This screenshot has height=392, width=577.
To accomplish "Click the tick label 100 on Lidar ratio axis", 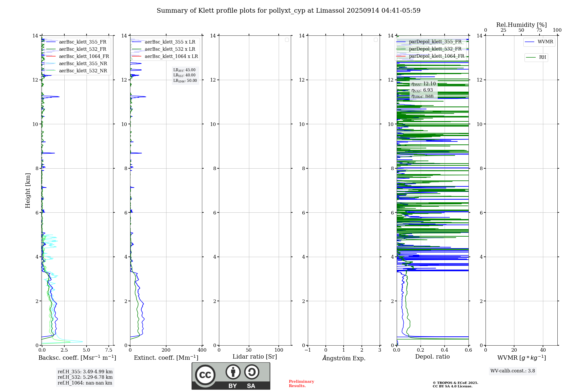I will [x=279, y=350].
